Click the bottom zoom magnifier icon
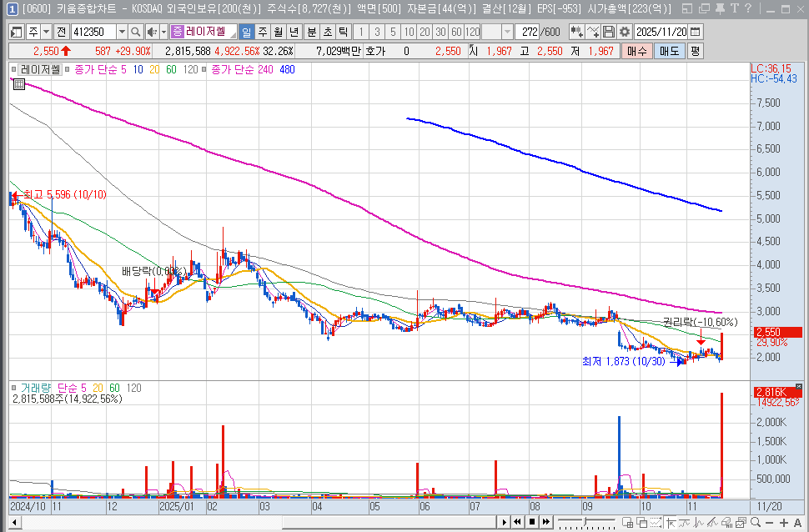 coord(756,522)
